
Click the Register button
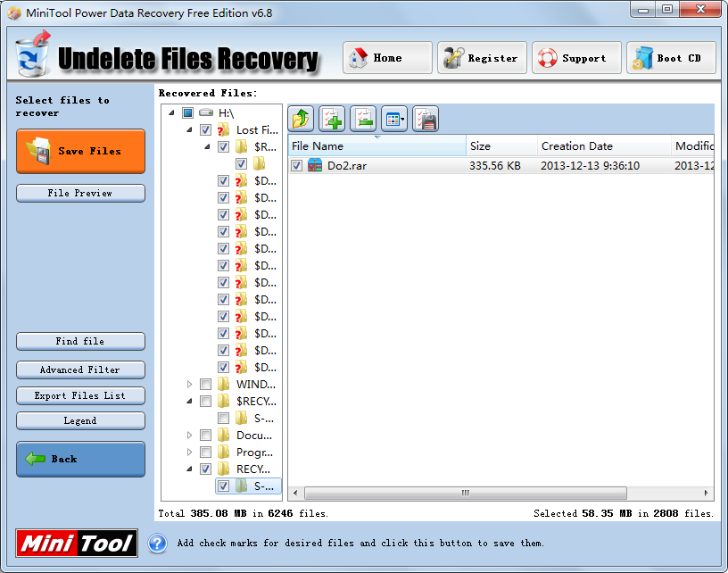click(x=482, y=58)
